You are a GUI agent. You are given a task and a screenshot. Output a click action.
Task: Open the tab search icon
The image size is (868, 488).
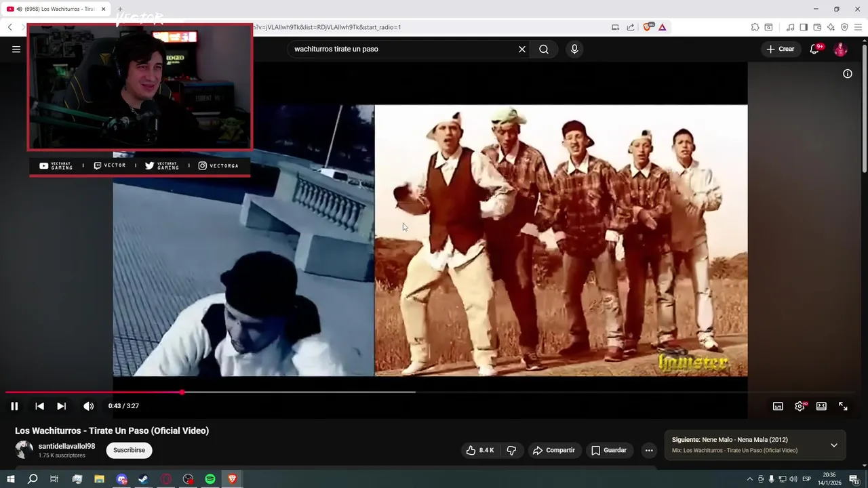[x=768, y=27]
